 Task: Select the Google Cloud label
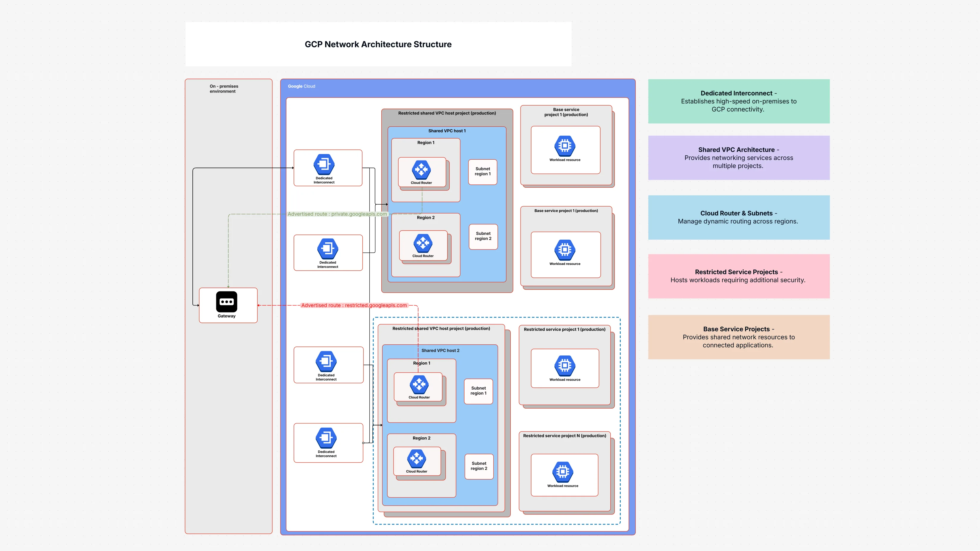pyautogui.click(x=301, y=86)
